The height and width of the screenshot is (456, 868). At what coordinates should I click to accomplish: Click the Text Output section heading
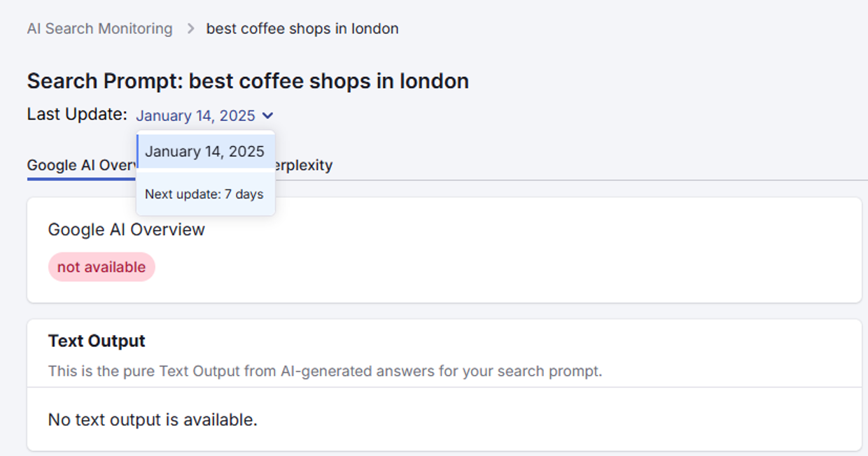point(96,341)
